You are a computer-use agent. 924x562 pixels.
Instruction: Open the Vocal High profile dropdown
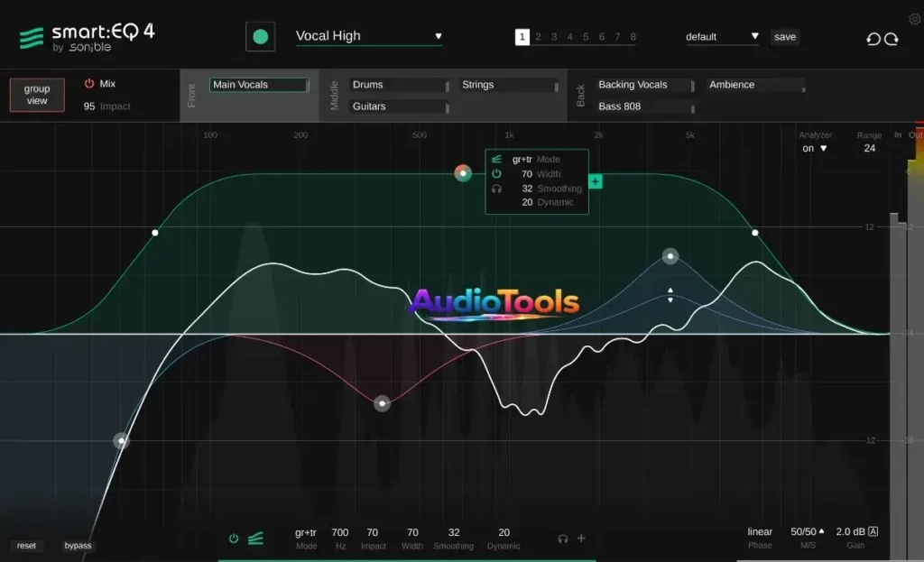439,36
